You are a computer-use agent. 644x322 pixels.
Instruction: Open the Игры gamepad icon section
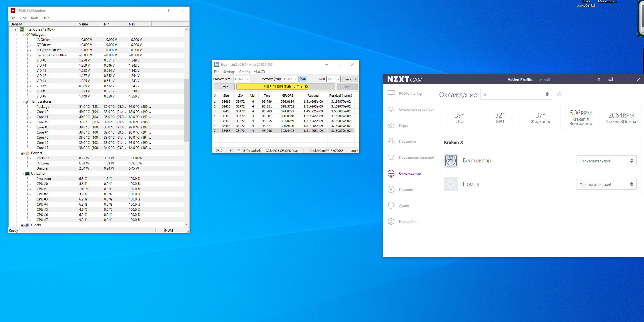click(x=391, y=126)
